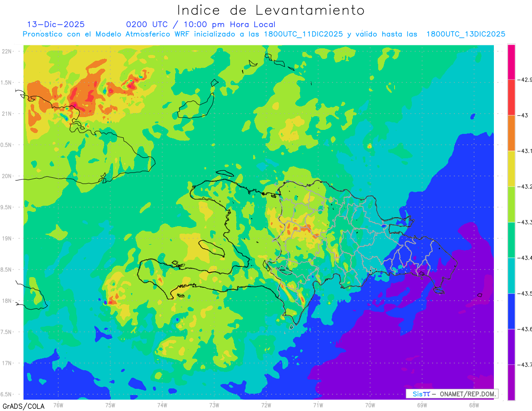Click the "73W" longitude label
Viewport: 532px width, 411px height.
tap(214, 405)
